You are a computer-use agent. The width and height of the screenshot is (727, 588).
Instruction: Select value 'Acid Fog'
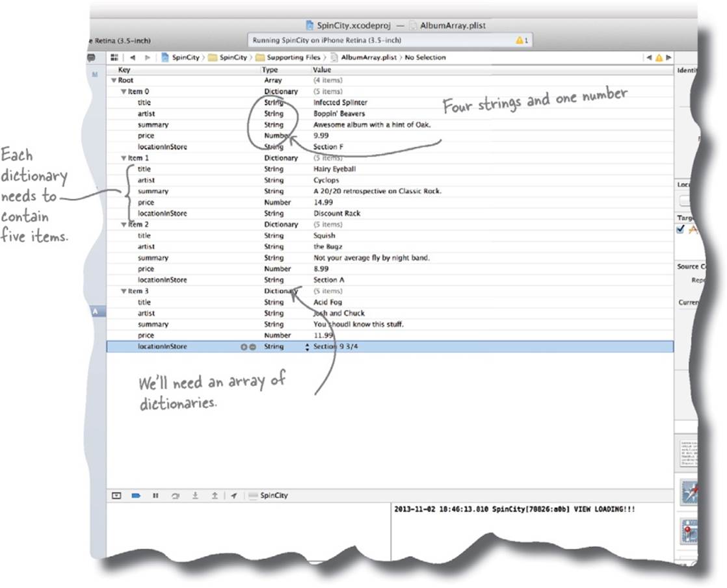327,303
